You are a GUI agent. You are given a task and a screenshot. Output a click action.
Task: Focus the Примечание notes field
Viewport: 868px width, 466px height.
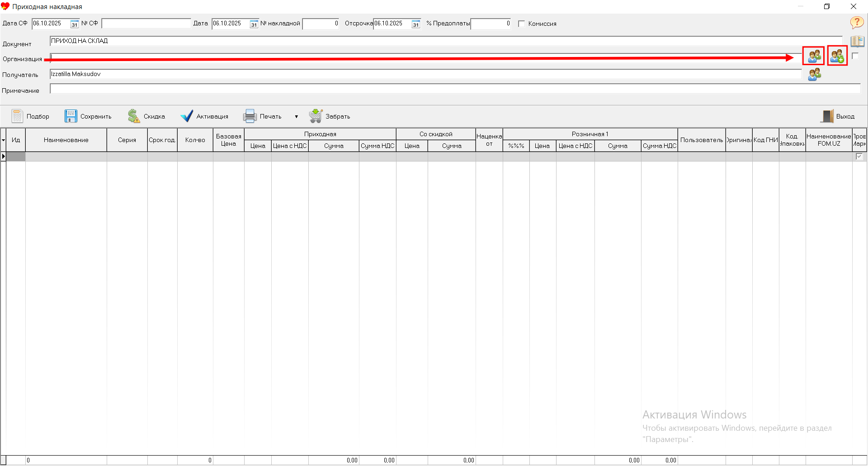click(x=455, y=89)
